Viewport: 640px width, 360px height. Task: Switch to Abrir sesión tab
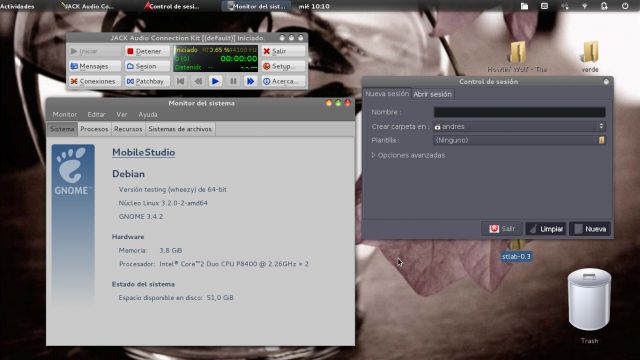pos(433,94)
